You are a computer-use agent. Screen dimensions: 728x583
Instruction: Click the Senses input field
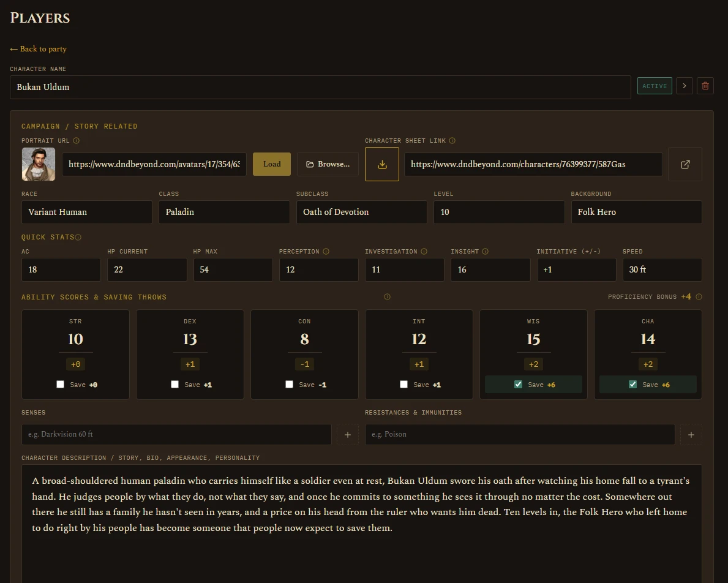point(176,435)
